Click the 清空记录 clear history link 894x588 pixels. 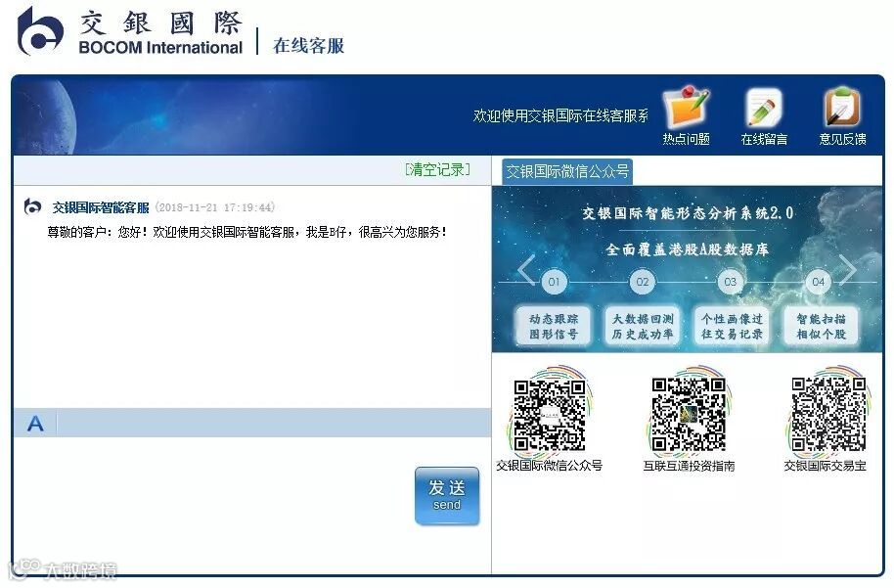coord(438,169)
